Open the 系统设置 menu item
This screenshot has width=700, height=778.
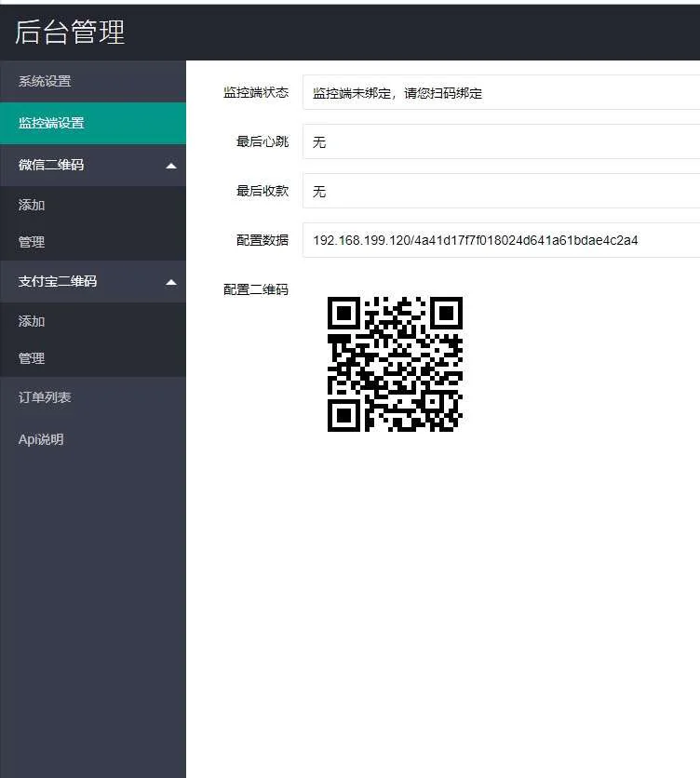tap(45, 81)
